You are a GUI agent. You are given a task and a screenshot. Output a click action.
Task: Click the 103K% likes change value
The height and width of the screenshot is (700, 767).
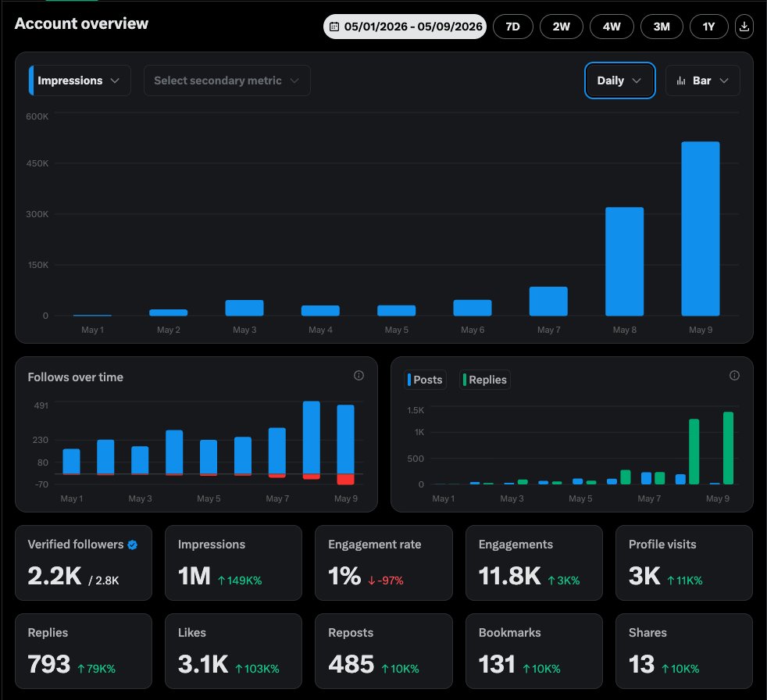pyautogui.click(x=257, y=669)
